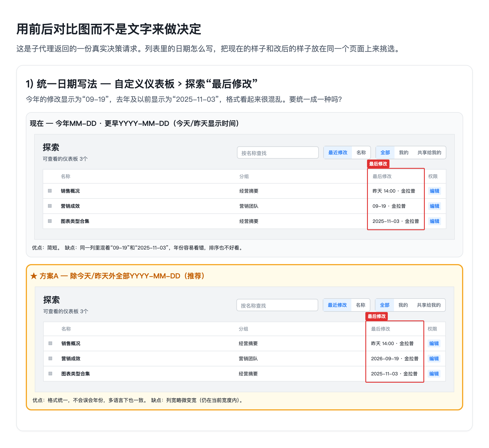The image size is (489, 448).
Task: Focus 按名称查找 search field in current mockup
Action: click(278, 153)
